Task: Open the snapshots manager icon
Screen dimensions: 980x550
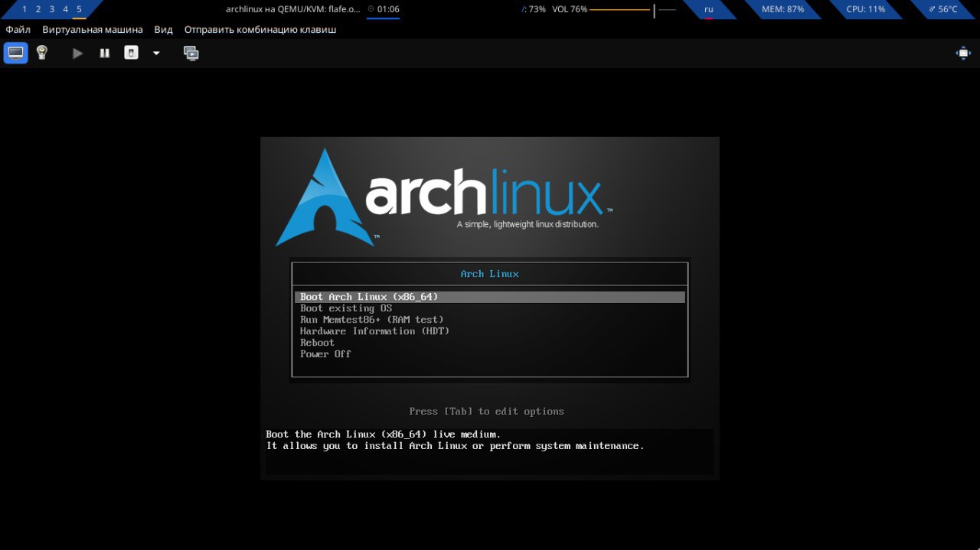Action: (191, 53)
